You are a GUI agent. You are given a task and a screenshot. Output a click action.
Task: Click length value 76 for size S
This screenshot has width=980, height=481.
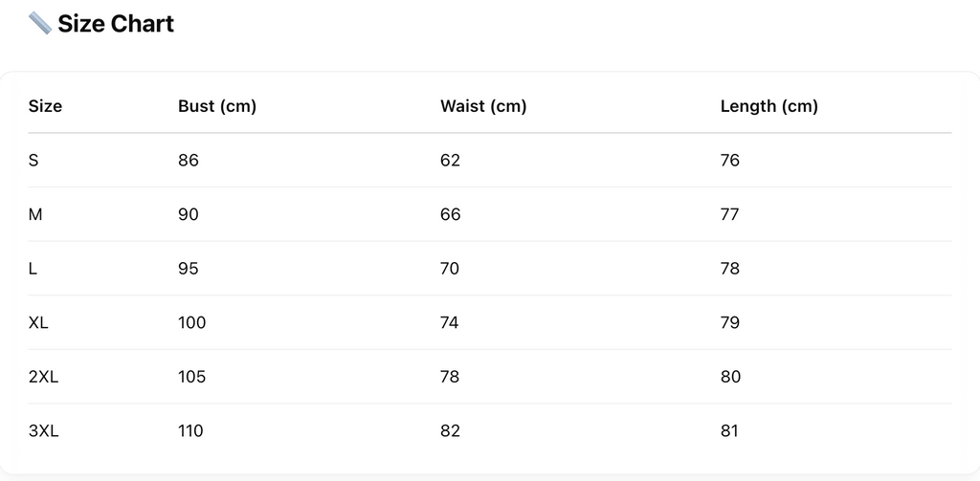click(x=730, y=161)
